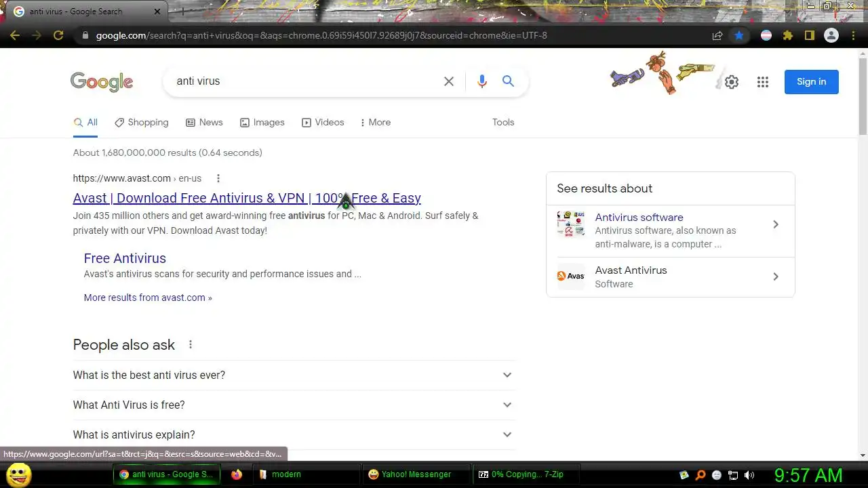This screenshot has height=488, width=868.
Task: Close the anti virus search tab
Action: (157, 12)
